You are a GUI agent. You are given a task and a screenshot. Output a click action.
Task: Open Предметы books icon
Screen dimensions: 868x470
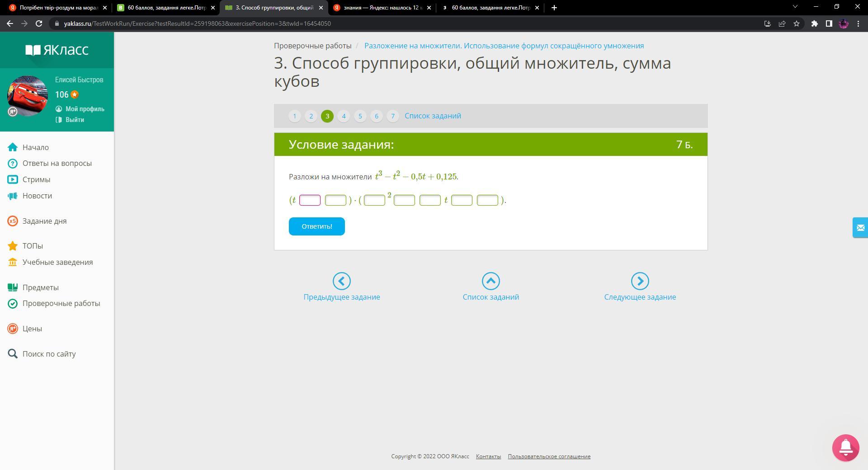pyautogui.click(x=13, y=287)
